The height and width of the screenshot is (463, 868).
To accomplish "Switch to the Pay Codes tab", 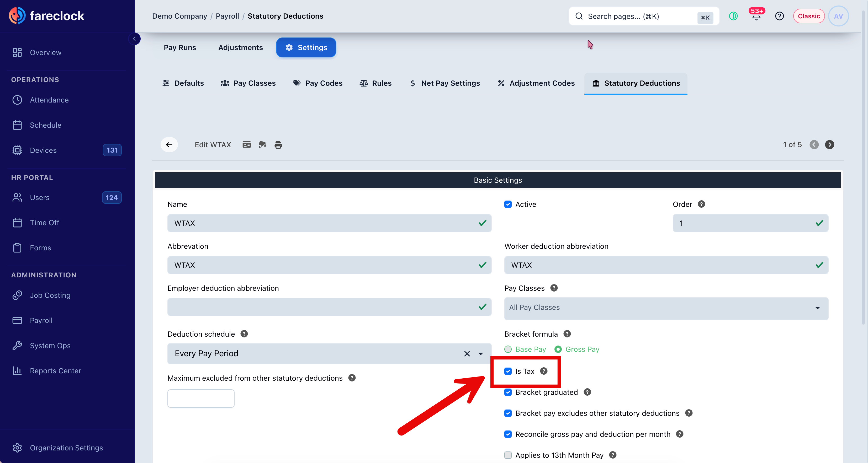I will pyautogui.click(x=318, y=83).
